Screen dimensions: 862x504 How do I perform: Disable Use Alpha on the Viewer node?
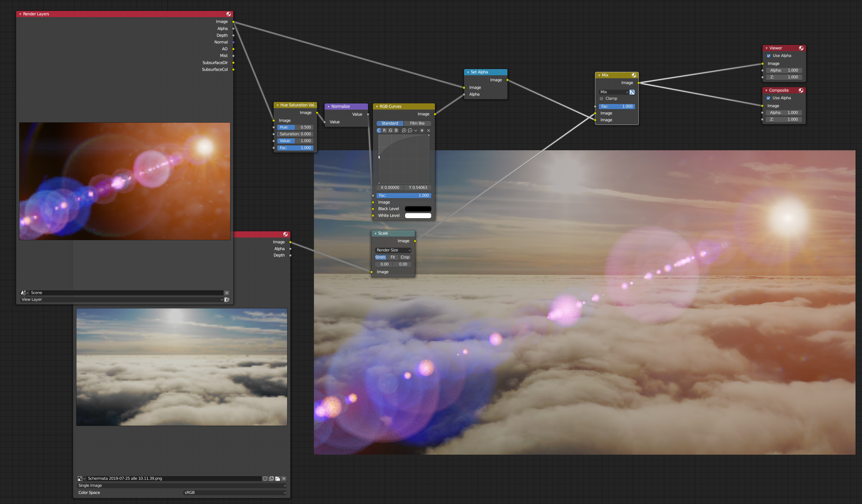(x=769, y=56)
